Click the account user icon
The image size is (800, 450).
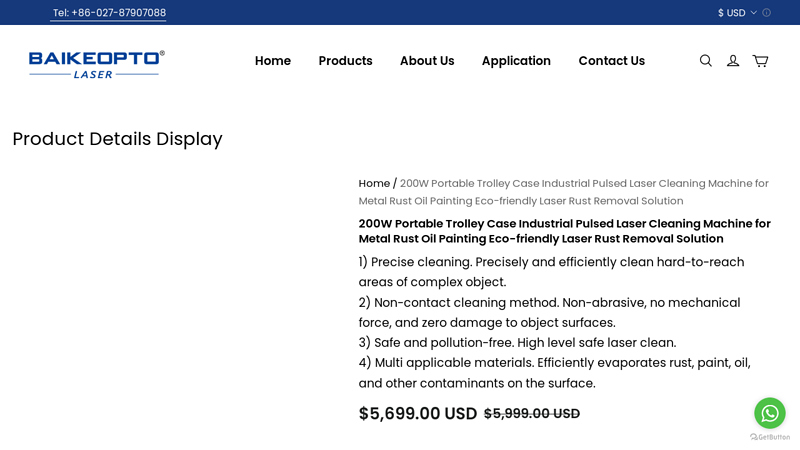[733, 61]
